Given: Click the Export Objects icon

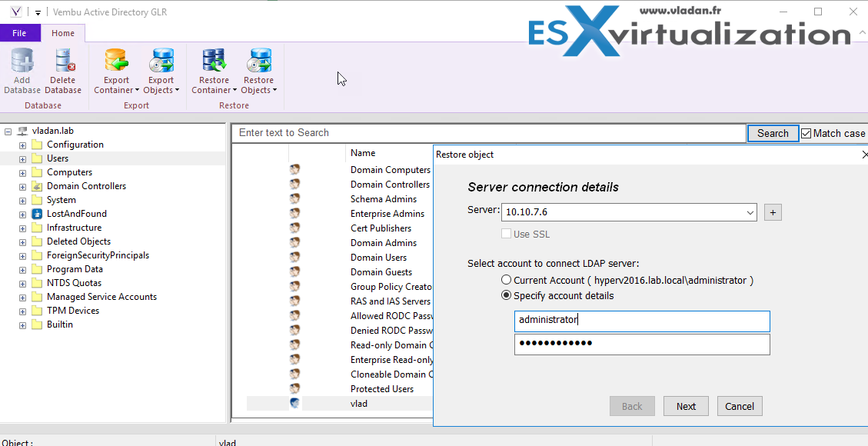Looking at the screenshot, I should [x=161, y=60].
